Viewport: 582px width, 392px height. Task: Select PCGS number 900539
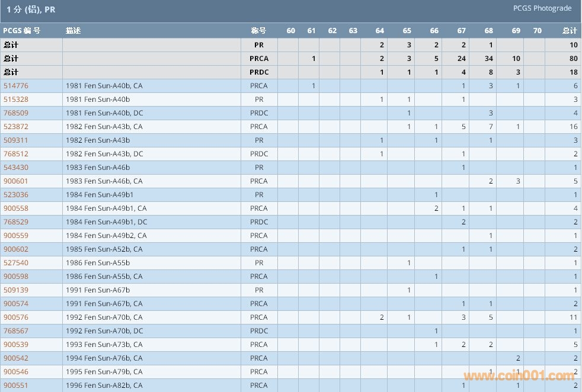point(16,345)
